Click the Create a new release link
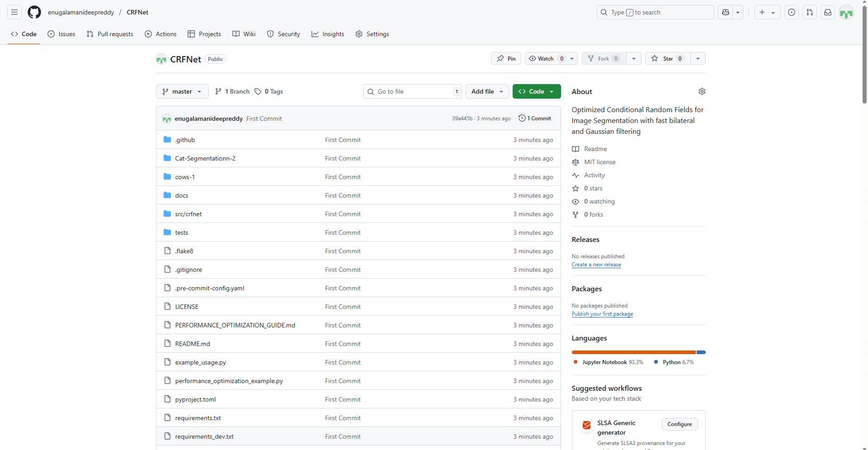 point(596,265)
